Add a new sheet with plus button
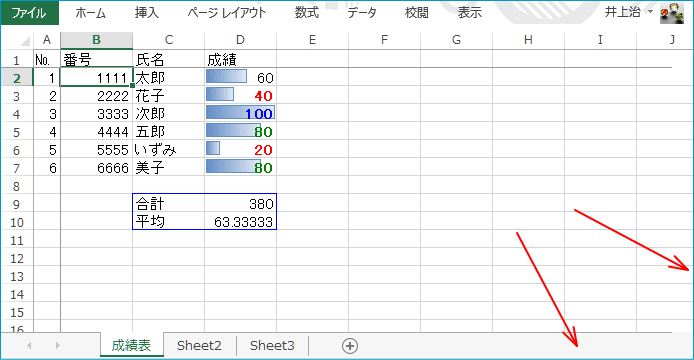Viewport: 694px width, 360px height. click(x=350, y=346)
